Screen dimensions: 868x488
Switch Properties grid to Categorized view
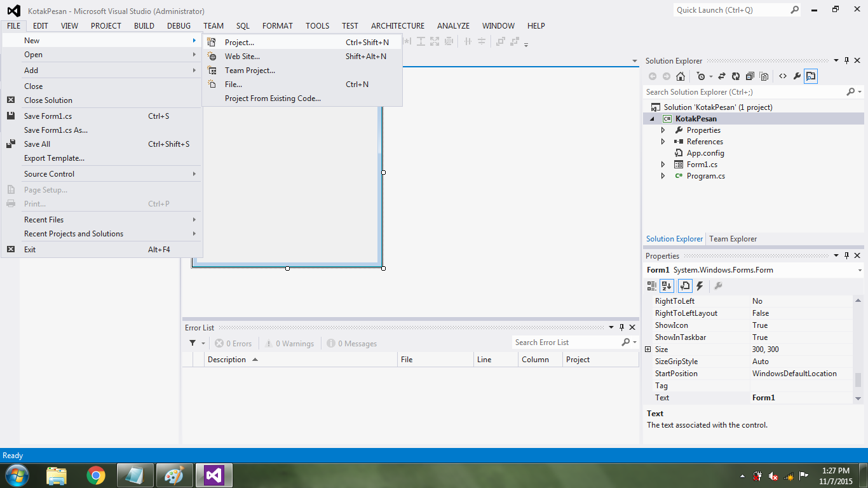652,286
